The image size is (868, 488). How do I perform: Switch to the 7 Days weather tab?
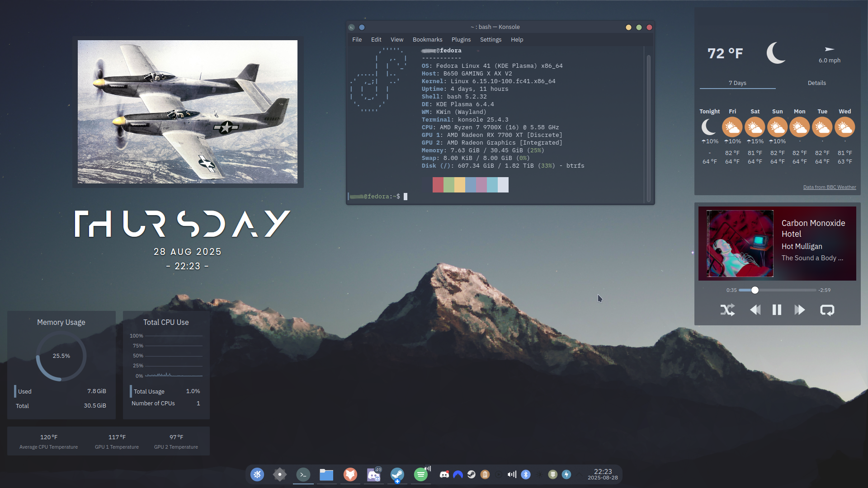737,83
